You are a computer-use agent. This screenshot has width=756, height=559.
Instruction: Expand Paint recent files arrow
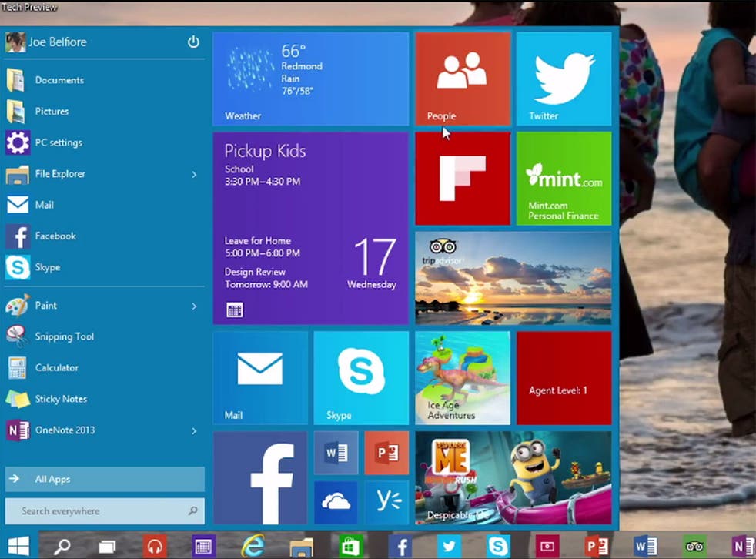tap(194, 306)
